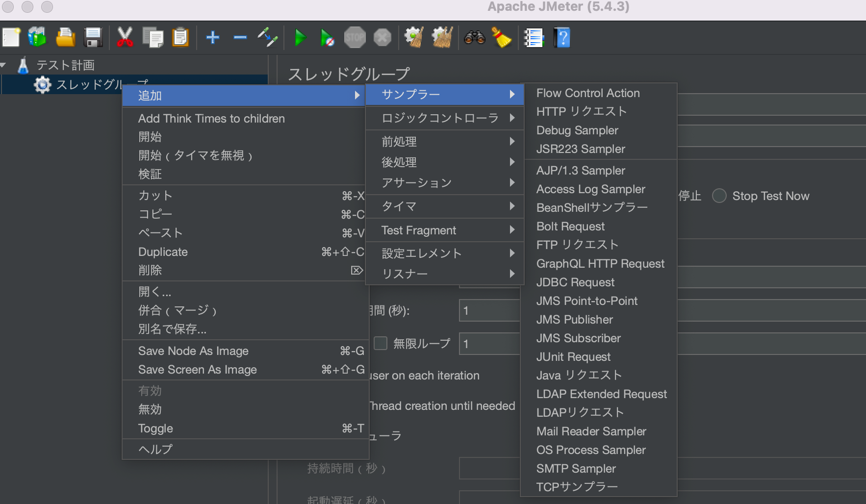Expand the タイマ submenu
This screenshot has height=504, width=866.
pos(445,206)
